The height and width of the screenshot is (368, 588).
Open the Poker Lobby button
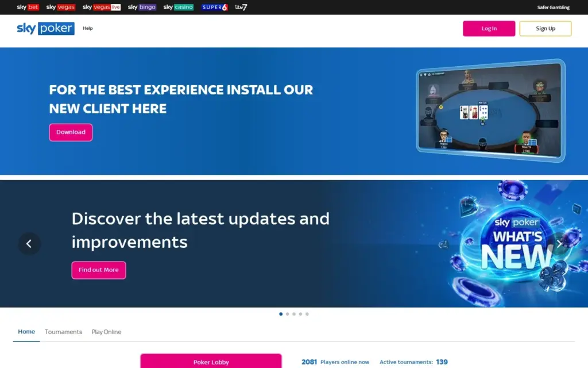[x=211, y=361]
